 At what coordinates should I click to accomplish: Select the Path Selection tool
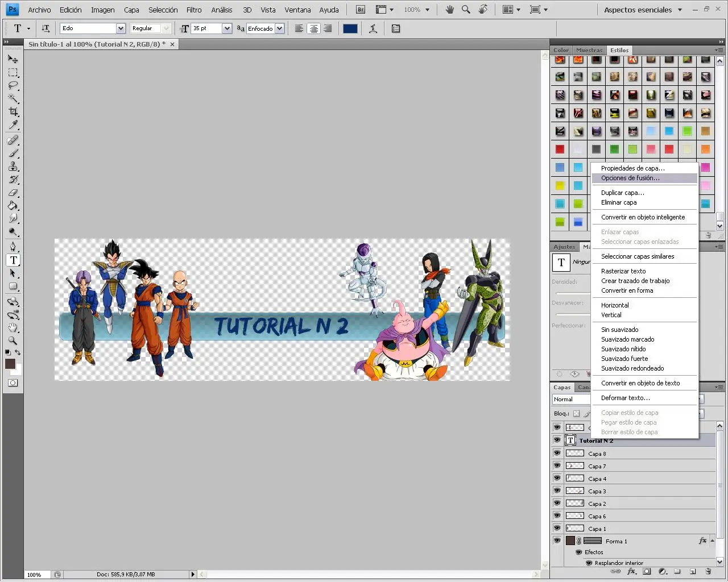pos(13,273)
